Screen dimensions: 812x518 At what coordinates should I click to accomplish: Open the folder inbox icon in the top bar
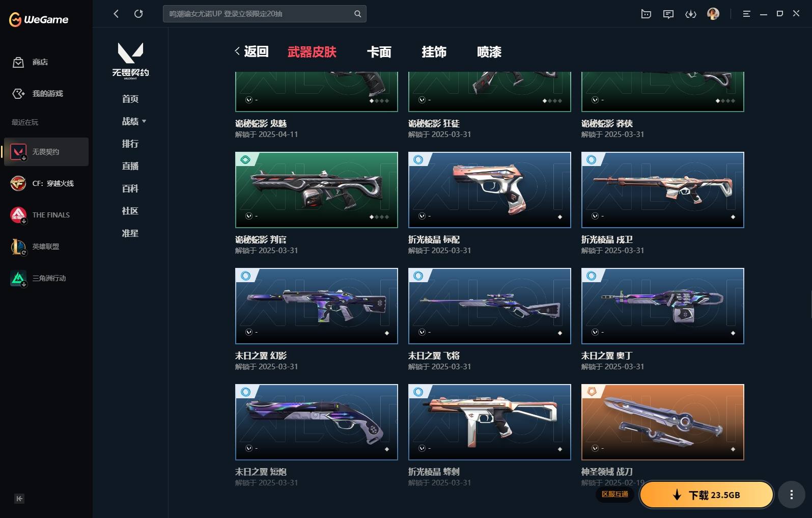[x=646, y=14]
